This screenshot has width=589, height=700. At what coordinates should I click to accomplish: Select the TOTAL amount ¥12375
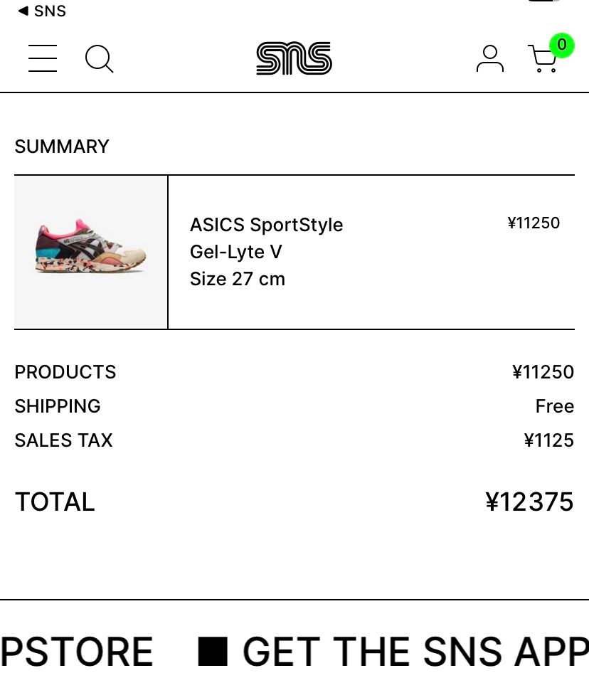529,502
